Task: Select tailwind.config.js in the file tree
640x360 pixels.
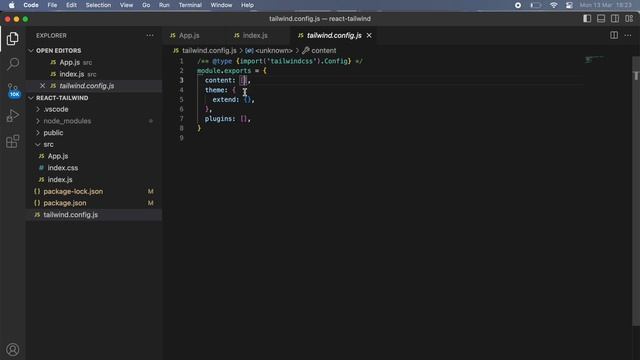Action: click(x=94, y=215)
